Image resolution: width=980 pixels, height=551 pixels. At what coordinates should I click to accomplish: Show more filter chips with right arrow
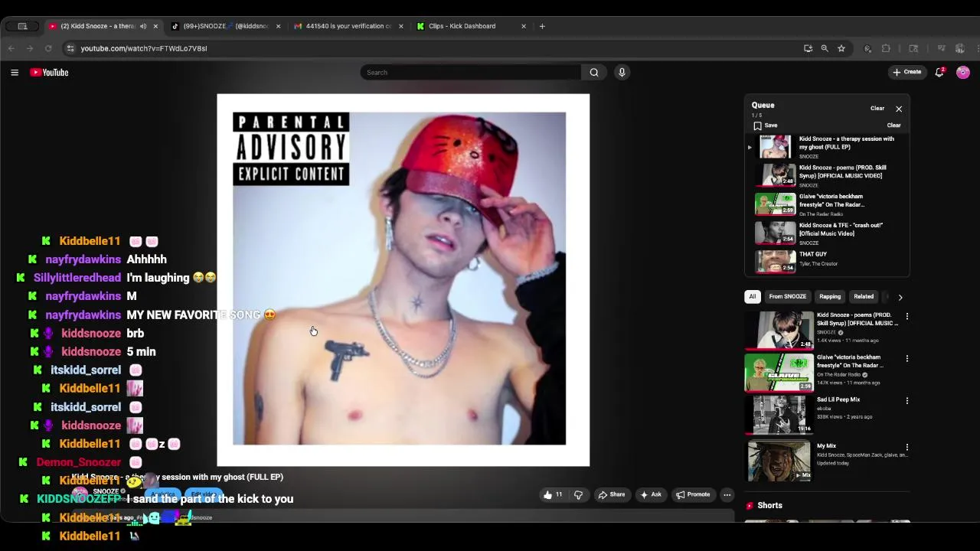(x=900, y=297)
